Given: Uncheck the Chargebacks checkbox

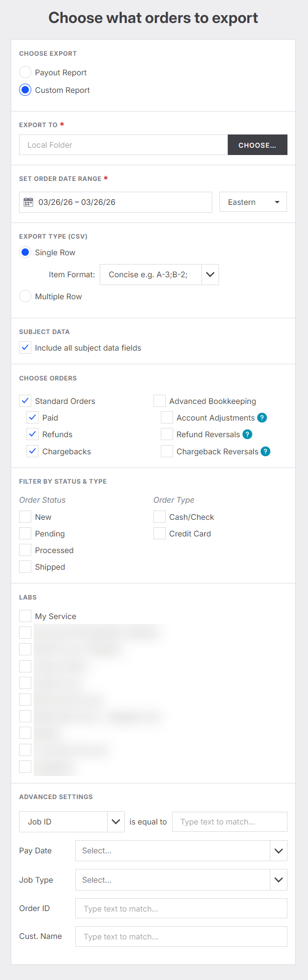Looking at the screenshot, I should (x=33, y=451).
